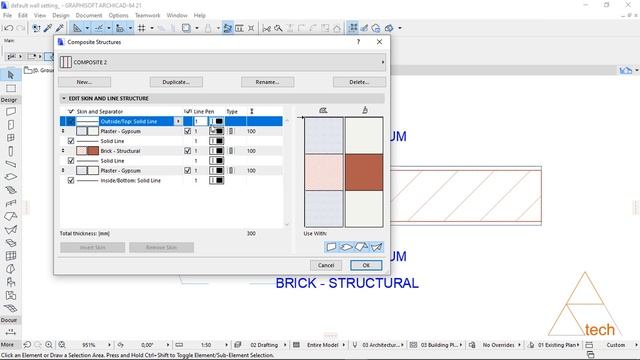Open the Options menu
This screenshot has width=640, height=360.
pyautogui.click(x=118, y=15)
